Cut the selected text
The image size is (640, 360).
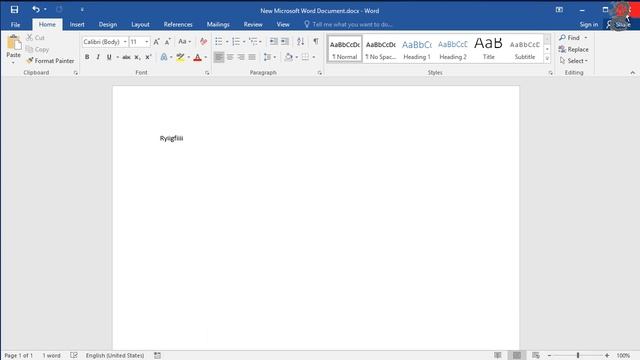coord(36,38)
